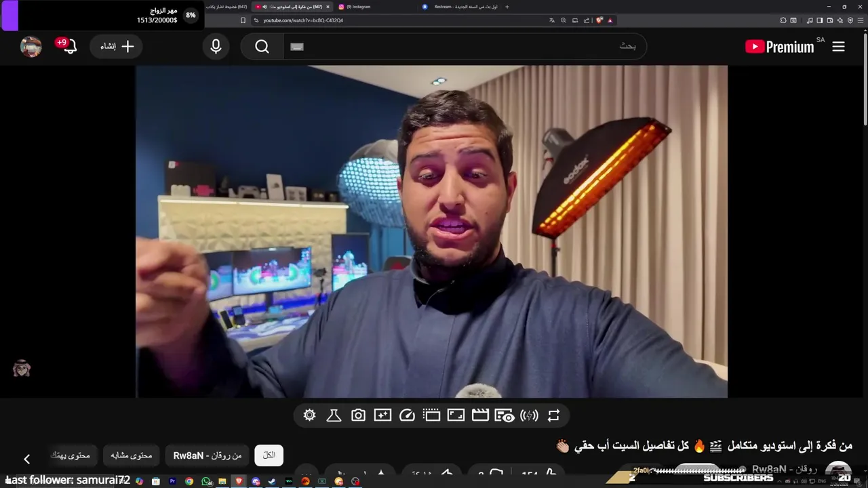Open File Explorer from the taskbar
The width and height of the screenshot is (868, 488).
222,481
